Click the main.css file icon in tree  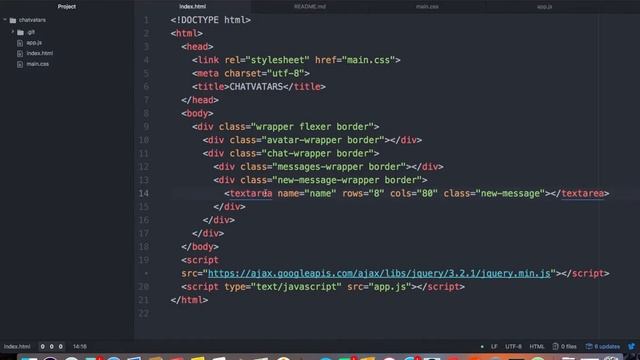(20, 64)
